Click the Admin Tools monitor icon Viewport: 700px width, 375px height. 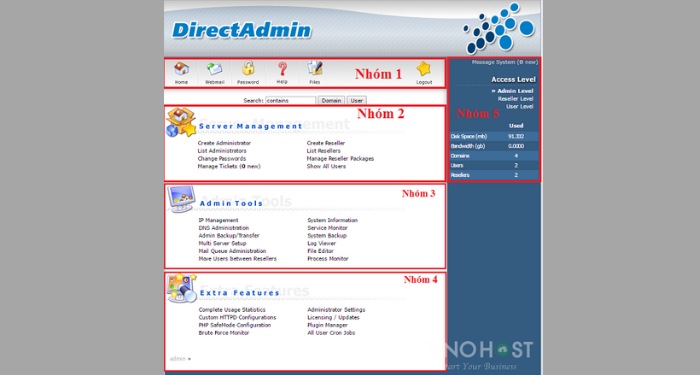(x=181, y=199)
